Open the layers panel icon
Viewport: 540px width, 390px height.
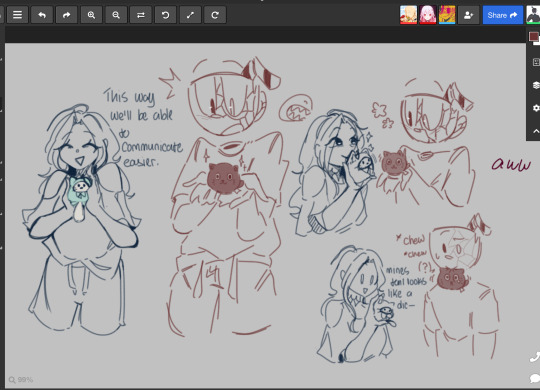click(x=536, y=85)
